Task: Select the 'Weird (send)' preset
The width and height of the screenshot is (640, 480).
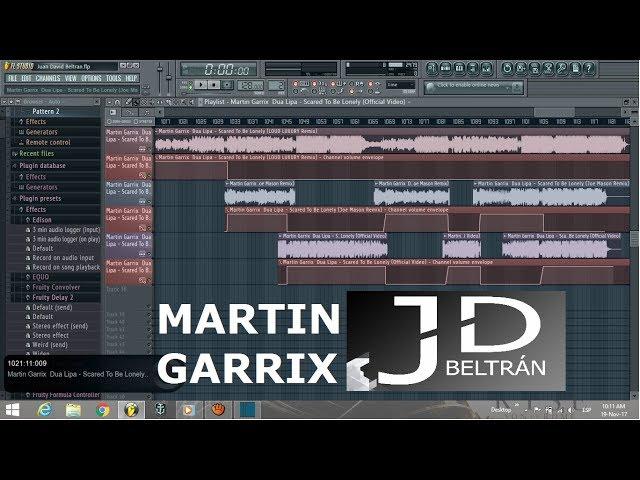Action: click(x=49, y=344)
